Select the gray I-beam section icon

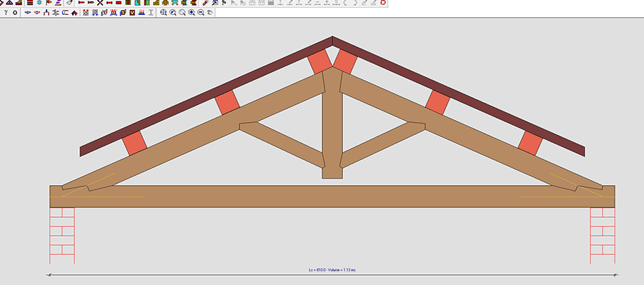click(x=151, y=13)
